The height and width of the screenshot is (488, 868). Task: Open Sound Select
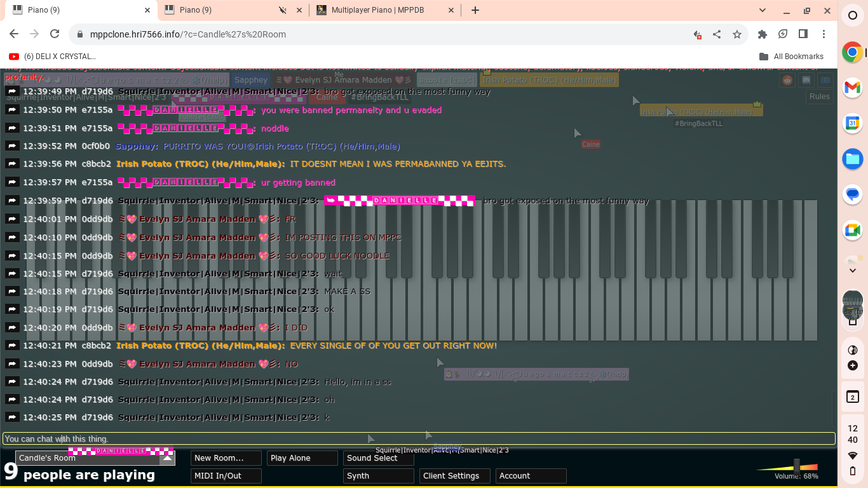[x=379, y=458]
